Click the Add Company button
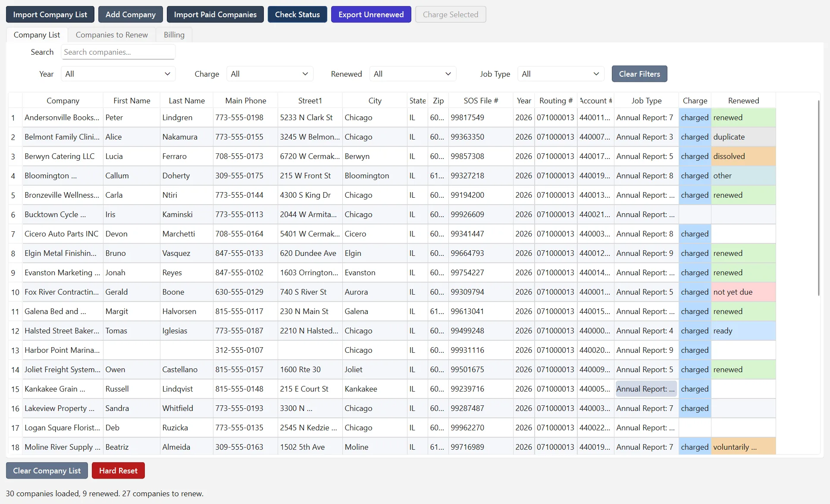The image size is (830, 504). tap(131, 14)
